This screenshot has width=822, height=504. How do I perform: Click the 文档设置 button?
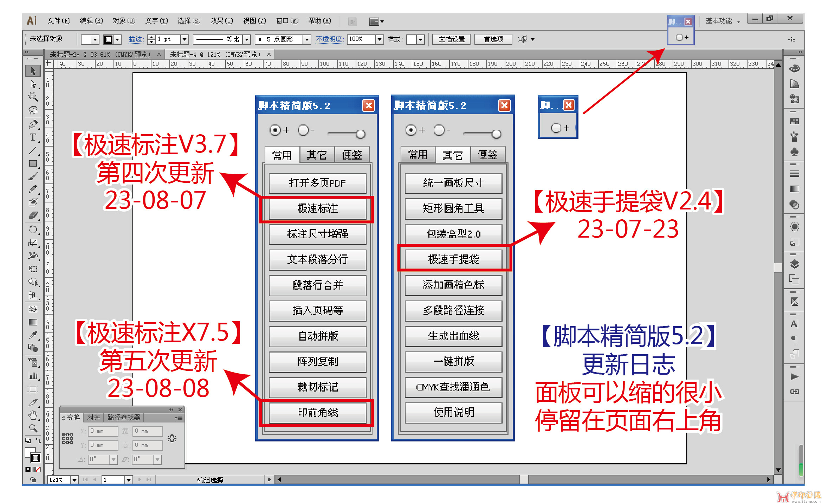click(x=451, y=39)
